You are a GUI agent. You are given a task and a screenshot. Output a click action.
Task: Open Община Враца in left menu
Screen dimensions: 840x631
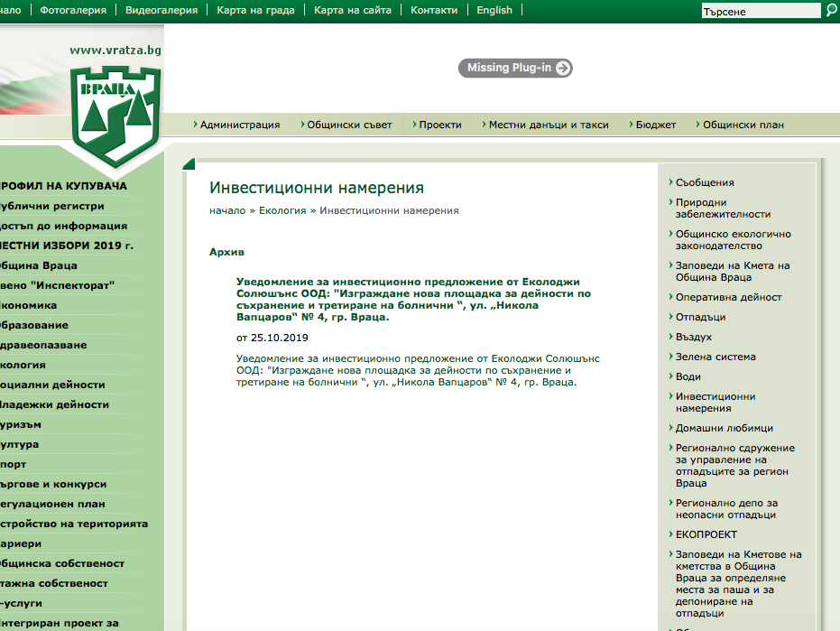pyautogui.click(x=39, y=265)
